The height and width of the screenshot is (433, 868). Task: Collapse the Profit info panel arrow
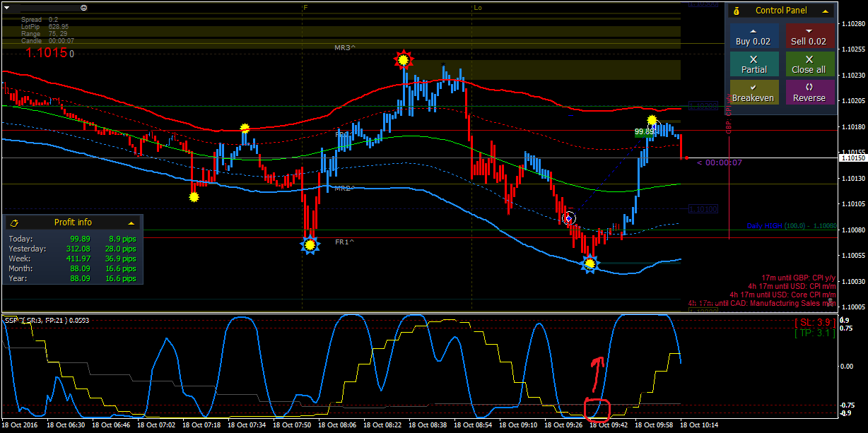point(131,223)
